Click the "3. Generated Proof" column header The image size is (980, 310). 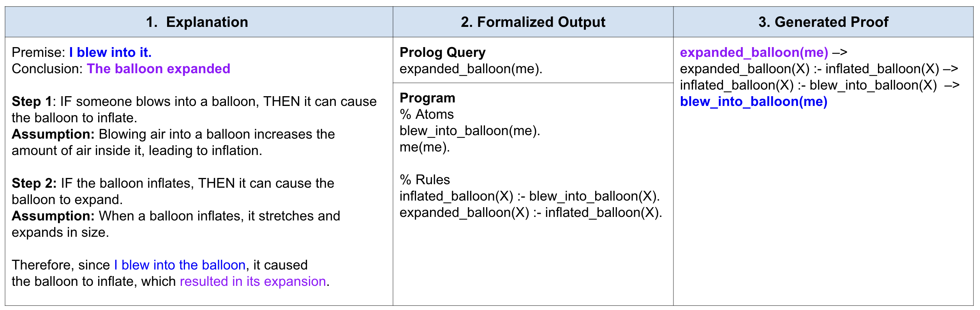point(823,22)
